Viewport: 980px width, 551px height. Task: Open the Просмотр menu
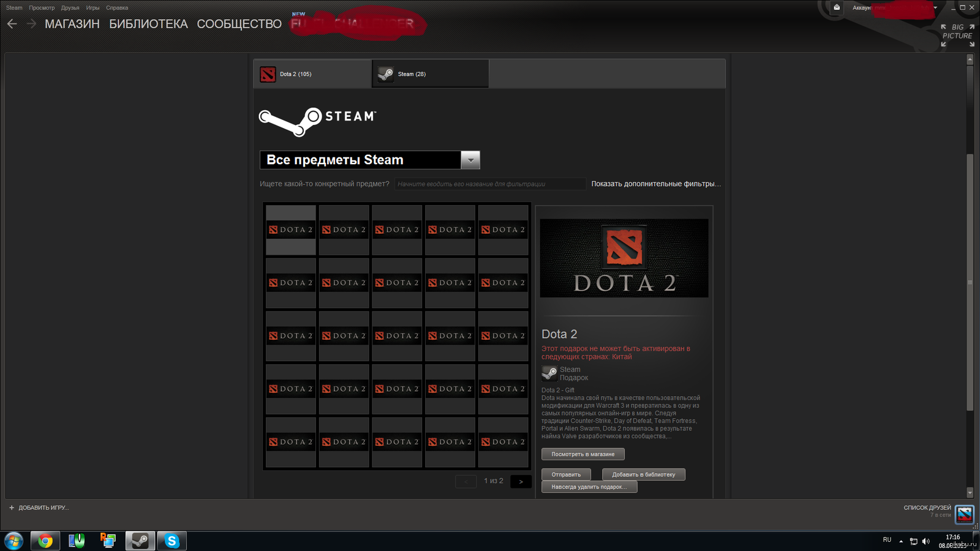[x=42, y=8]
